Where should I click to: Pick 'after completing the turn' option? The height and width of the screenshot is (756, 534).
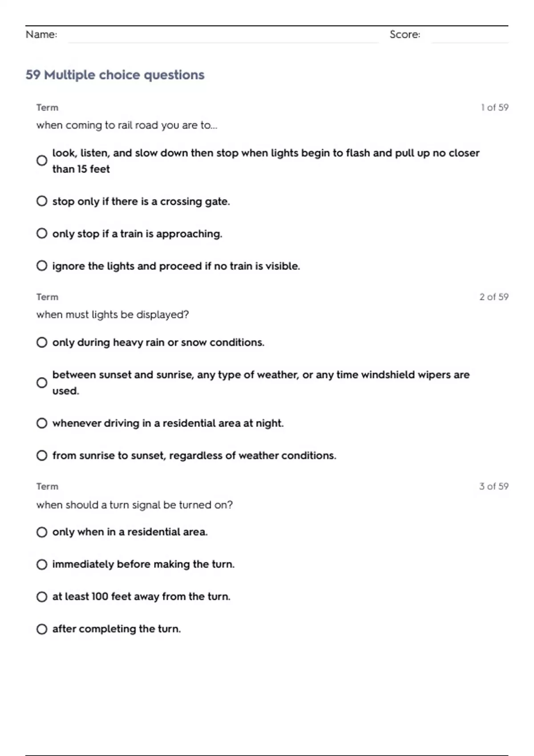(x=42, y=629)
